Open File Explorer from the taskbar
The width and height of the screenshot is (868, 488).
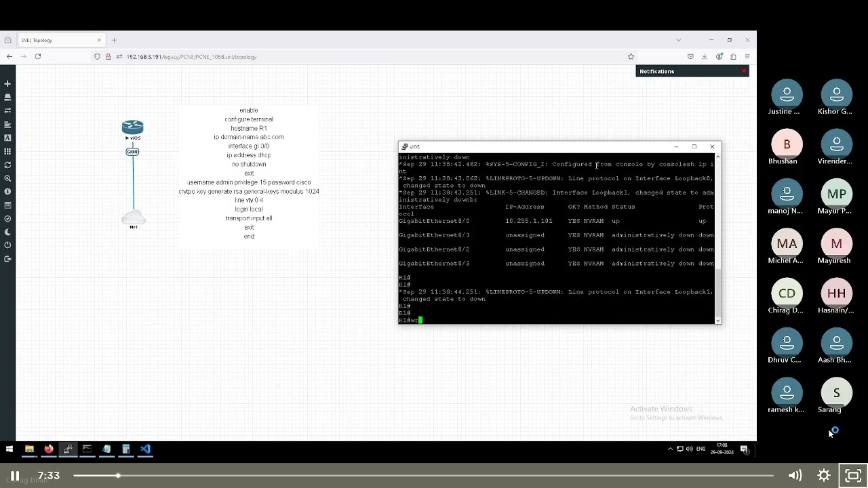pos(29,449)
